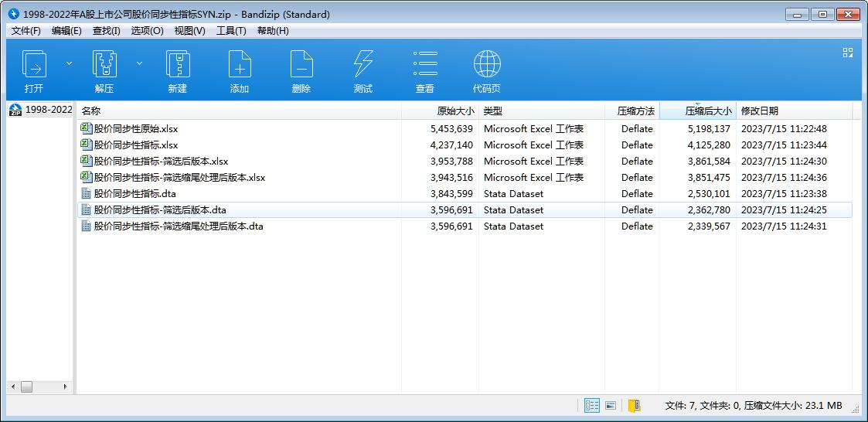Open the dropdown arrow next to 解压

click(139, 63)
